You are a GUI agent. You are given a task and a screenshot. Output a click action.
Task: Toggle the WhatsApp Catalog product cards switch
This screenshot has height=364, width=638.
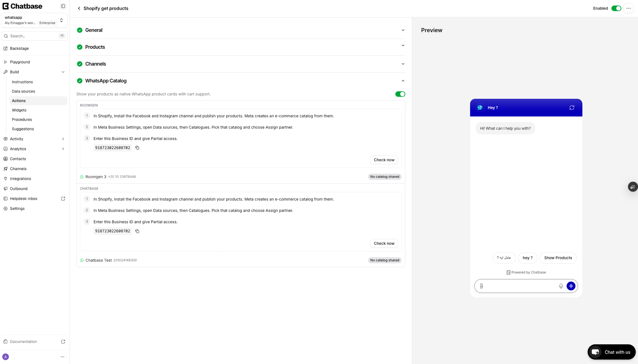pos(400,94)
